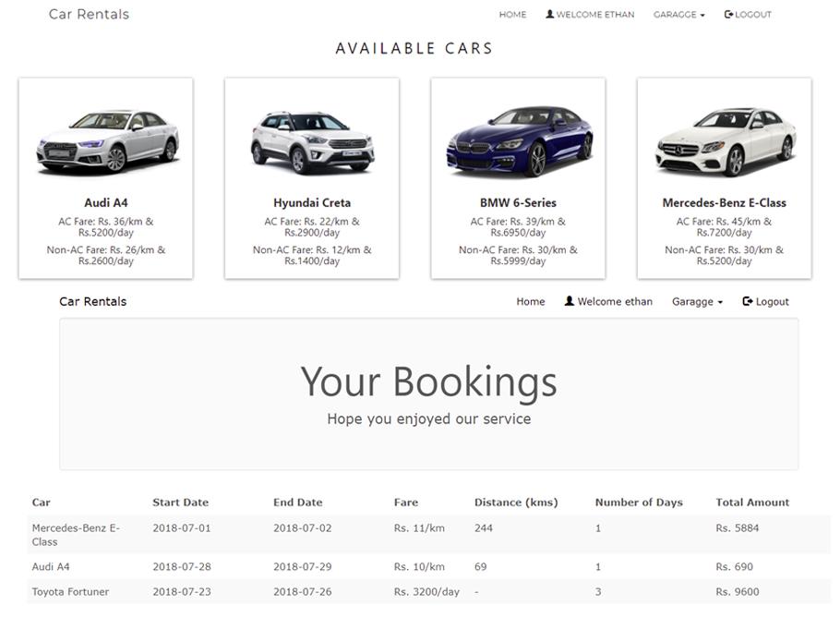Screen dimensions: 840x618
Task: Open the GARAGGE dropdown caret in top navbar
Action: pyautogui.click(x=702, y=16)
